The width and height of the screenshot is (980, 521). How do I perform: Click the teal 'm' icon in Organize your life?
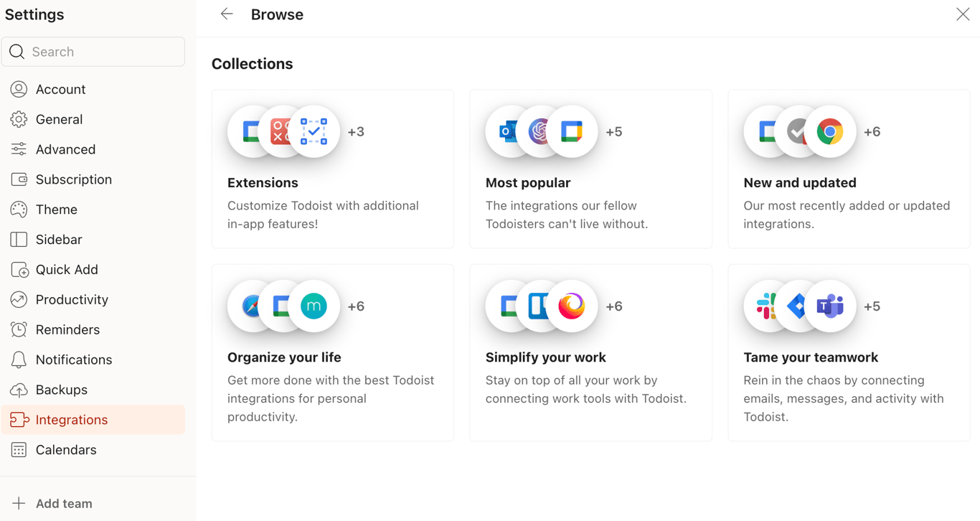pos(314,306)
